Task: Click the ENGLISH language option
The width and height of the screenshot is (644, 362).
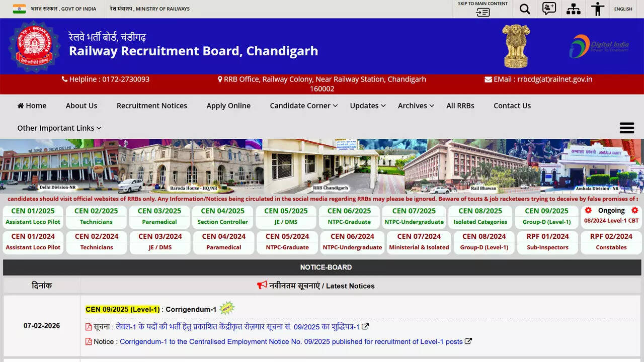Action: coord(623,9)
